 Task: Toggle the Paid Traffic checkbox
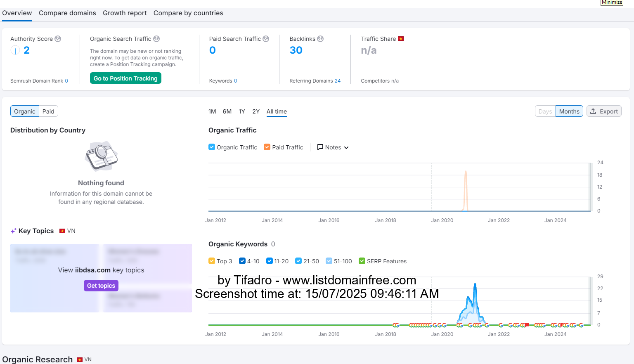[267, 147]
